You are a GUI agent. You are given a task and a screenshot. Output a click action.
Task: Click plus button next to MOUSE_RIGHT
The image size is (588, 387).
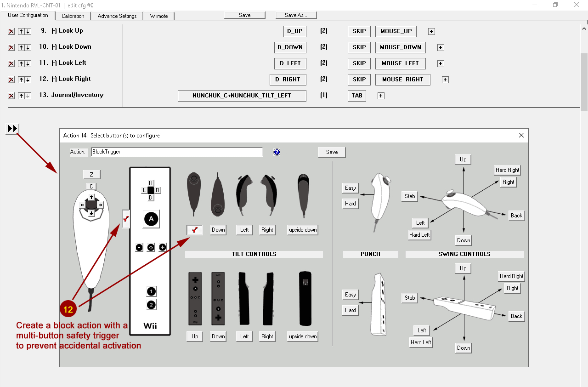click(x=445, y=80)
